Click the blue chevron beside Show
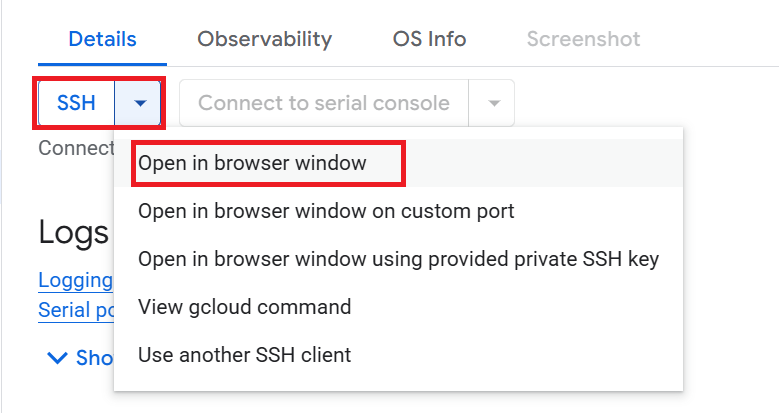Image resolution: width=779 pixels, height=413 pixels. click(x=56, y=357)
